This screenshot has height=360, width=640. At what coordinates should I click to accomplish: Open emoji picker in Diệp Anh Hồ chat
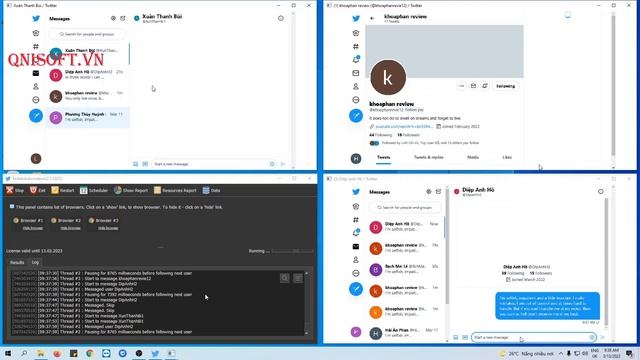[x=592, y=338]
